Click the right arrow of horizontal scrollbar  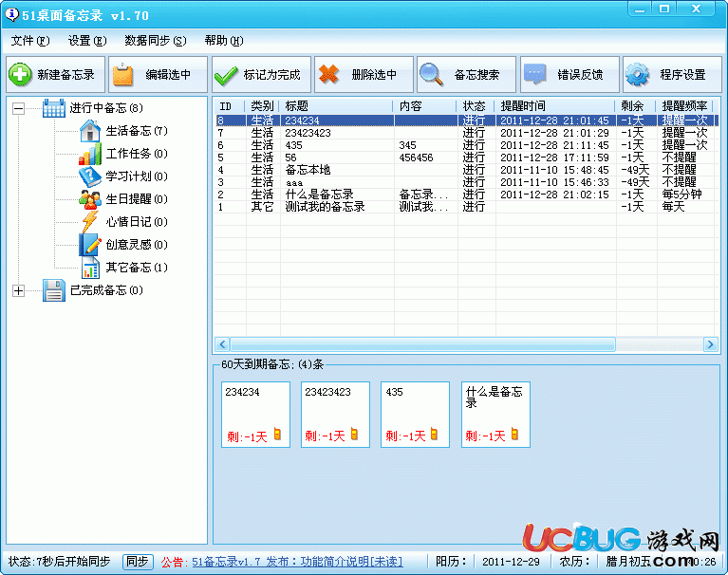pyautogui.click(x=710, y=344)
